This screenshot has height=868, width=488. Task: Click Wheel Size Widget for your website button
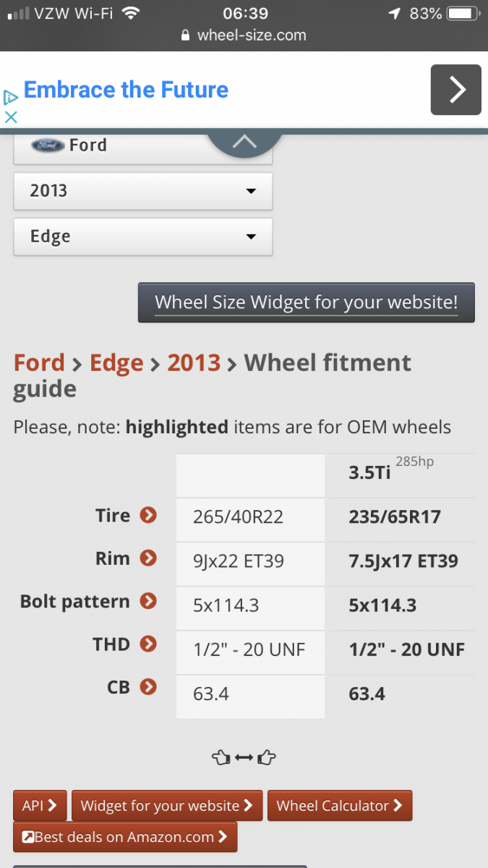tap(307, 302)
